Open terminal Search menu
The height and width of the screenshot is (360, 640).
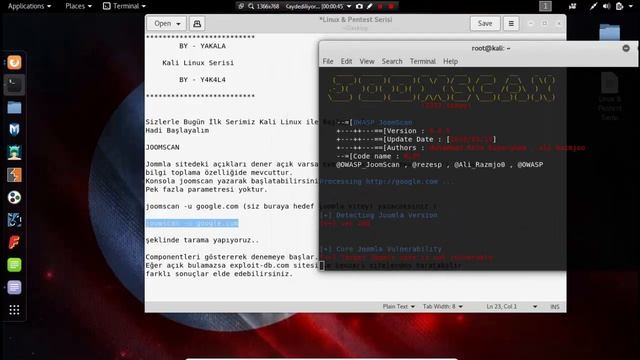point(392,61)
